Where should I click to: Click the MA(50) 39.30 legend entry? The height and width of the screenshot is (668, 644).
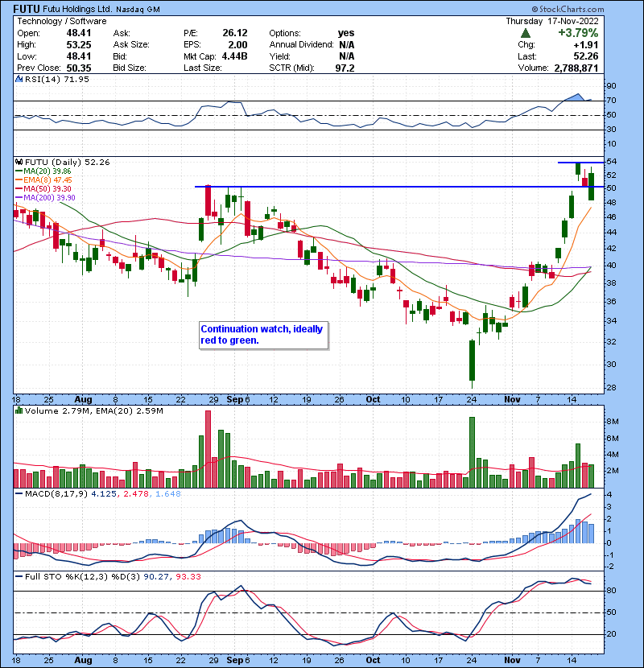click(43, 188)
